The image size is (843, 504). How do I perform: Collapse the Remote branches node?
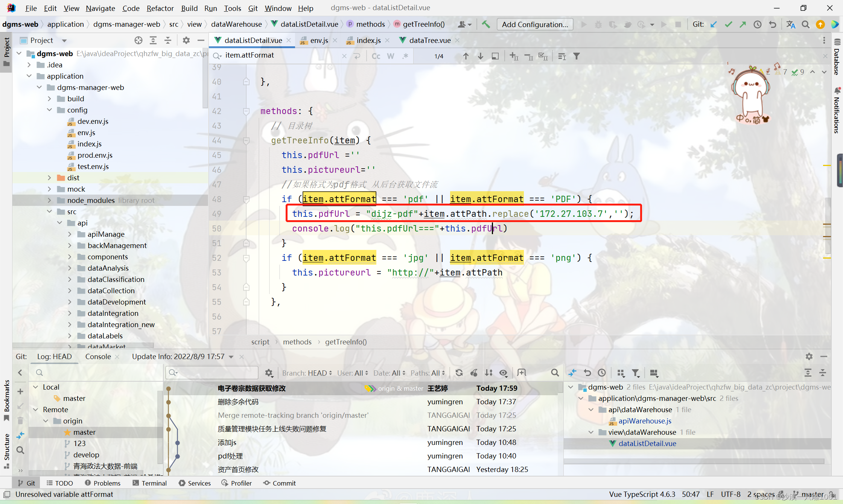[x=35, y=410]
